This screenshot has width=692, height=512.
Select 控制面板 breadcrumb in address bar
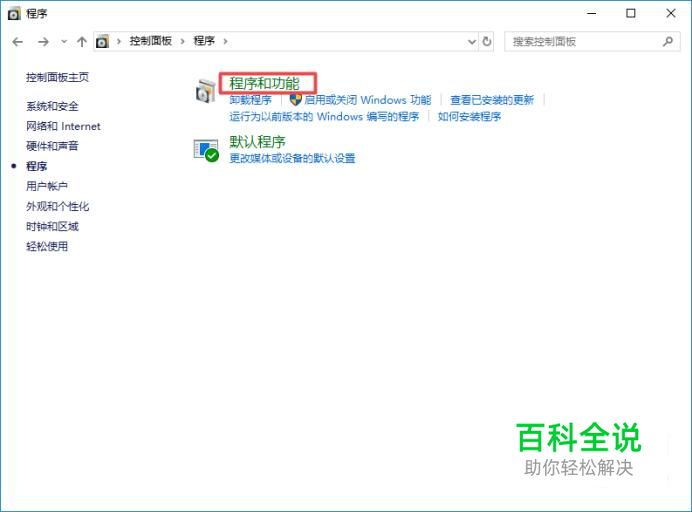(150, 41)
